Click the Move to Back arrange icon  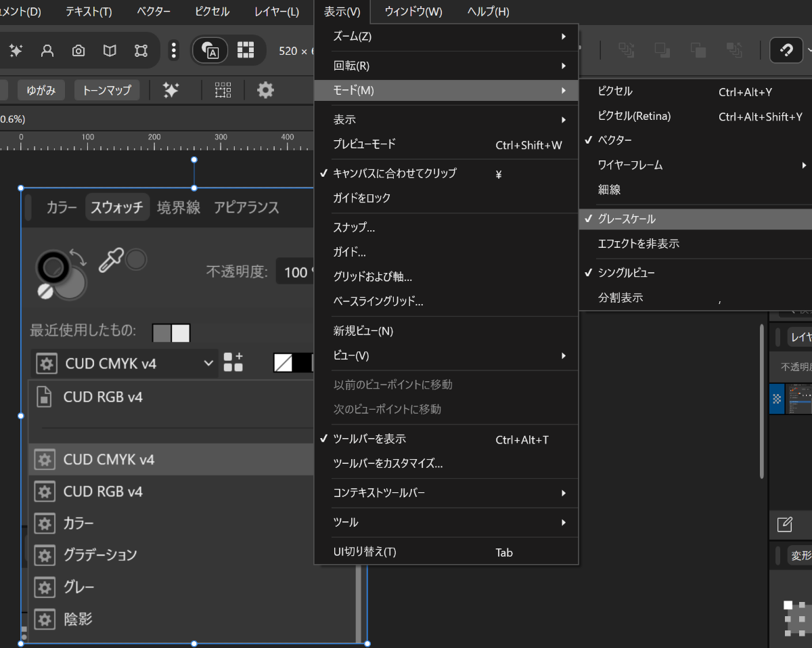click(627, 50)
